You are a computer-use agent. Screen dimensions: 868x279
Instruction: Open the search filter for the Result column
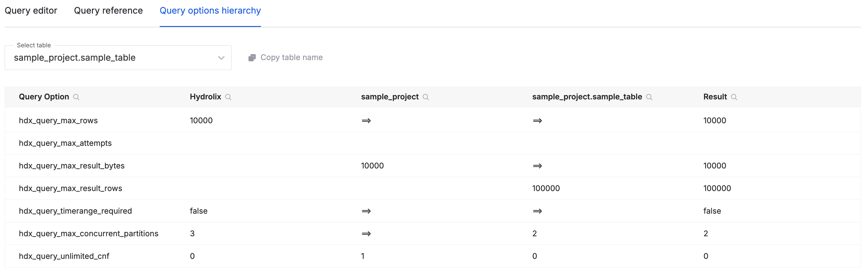click(735, 97)
